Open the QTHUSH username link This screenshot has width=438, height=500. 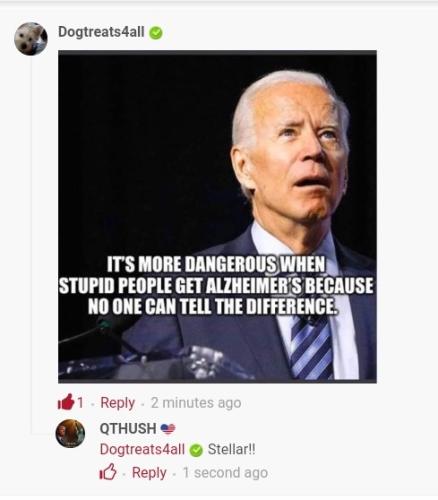coord(128,428)
